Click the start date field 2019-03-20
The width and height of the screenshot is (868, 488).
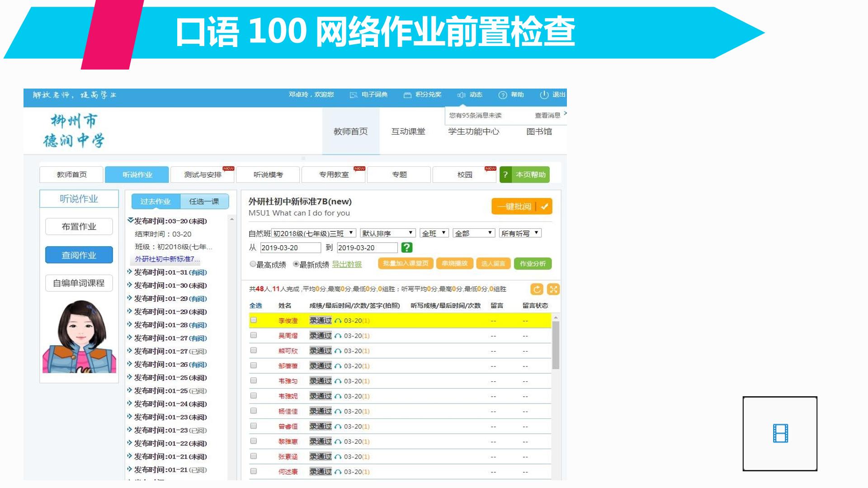coord(290,248)
